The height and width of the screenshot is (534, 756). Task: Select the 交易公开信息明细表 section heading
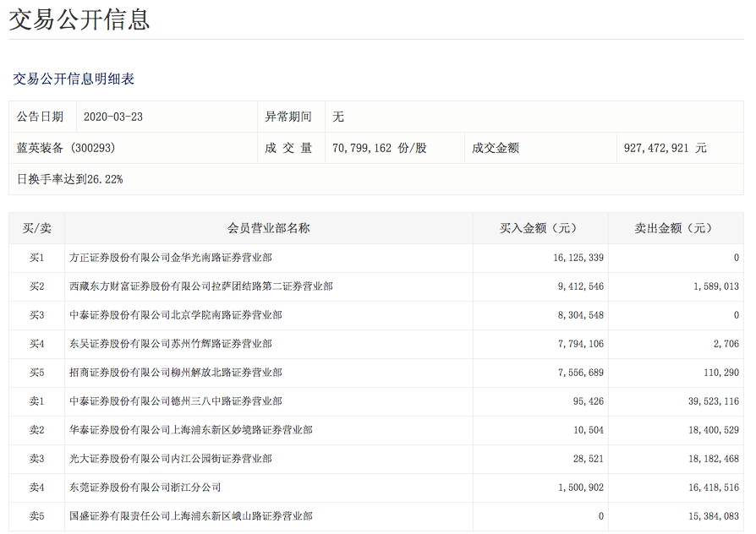click(74, 79)
